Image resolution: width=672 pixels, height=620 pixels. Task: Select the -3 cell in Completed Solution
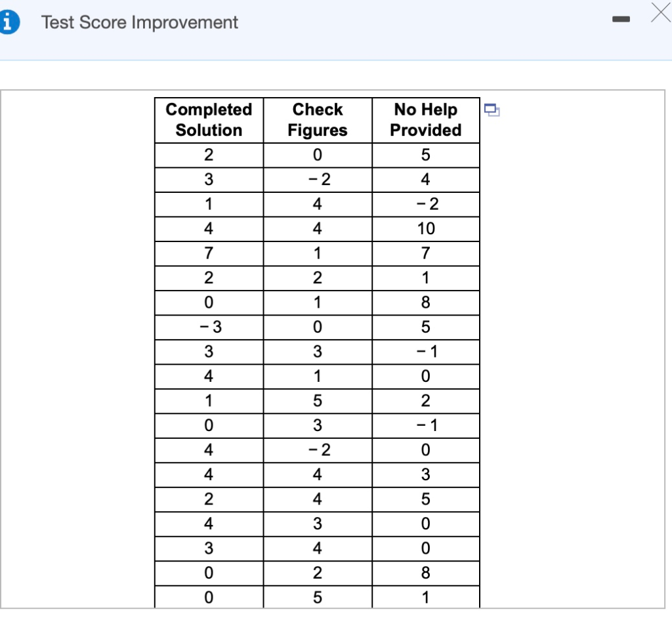coord(208,327)
